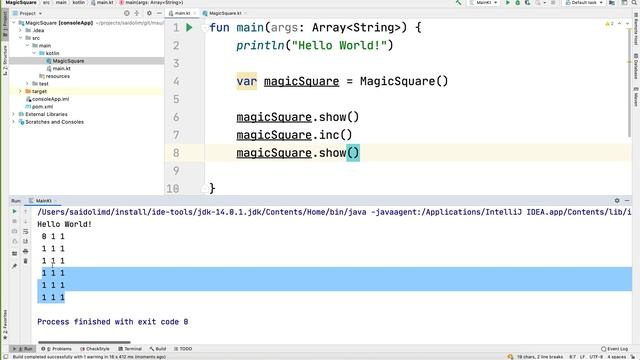This screenshot has height=360, width=640.
Task: Print the Run console output
Action: click(26, 251)
